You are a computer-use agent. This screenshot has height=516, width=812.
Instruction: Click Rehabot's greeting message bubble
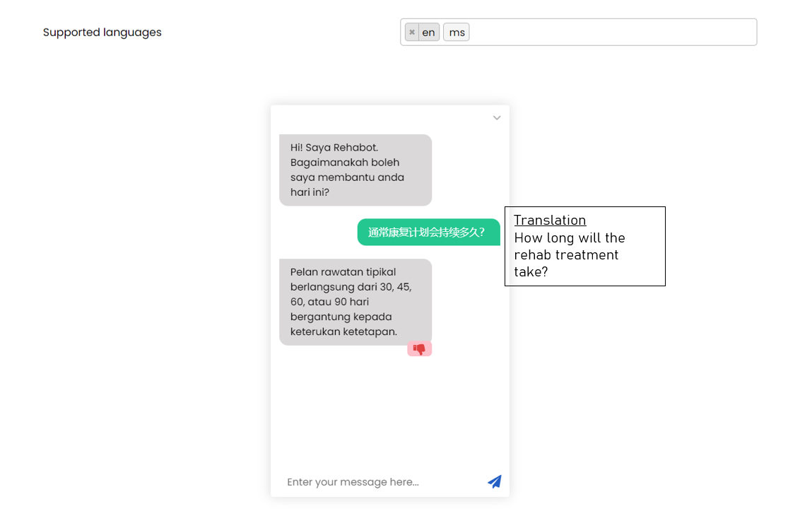tap(355, 170)
